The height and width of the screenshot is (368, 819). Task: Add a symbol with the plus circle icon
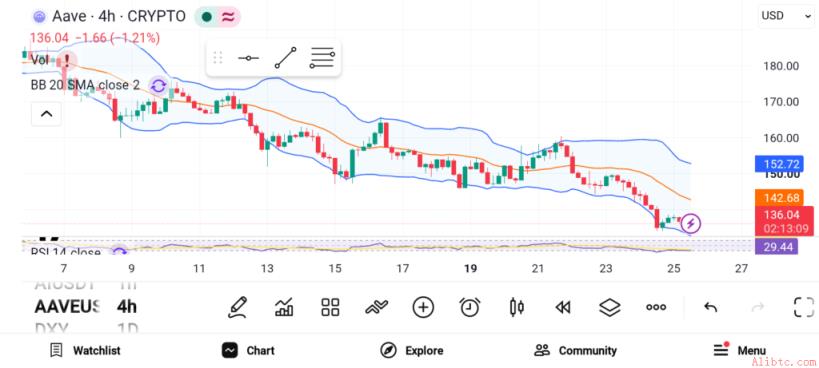tap(423, 307)
